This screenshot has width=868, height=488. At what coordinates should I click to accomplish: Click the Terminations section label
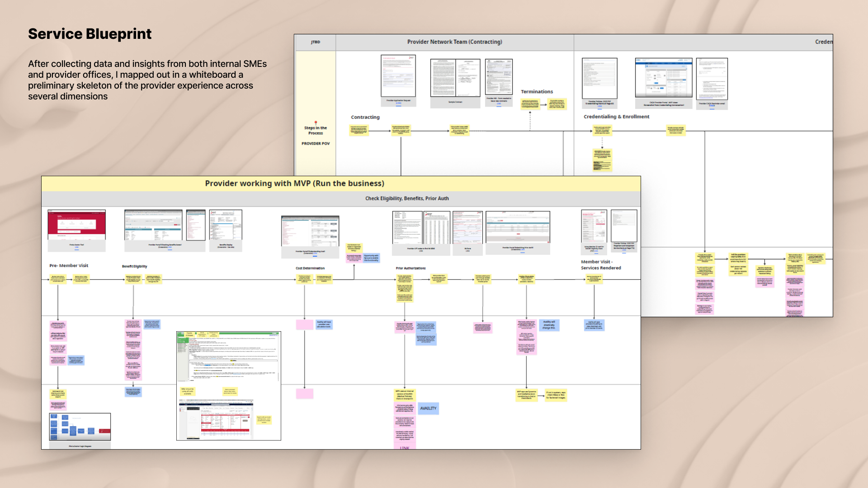[537, 92]
